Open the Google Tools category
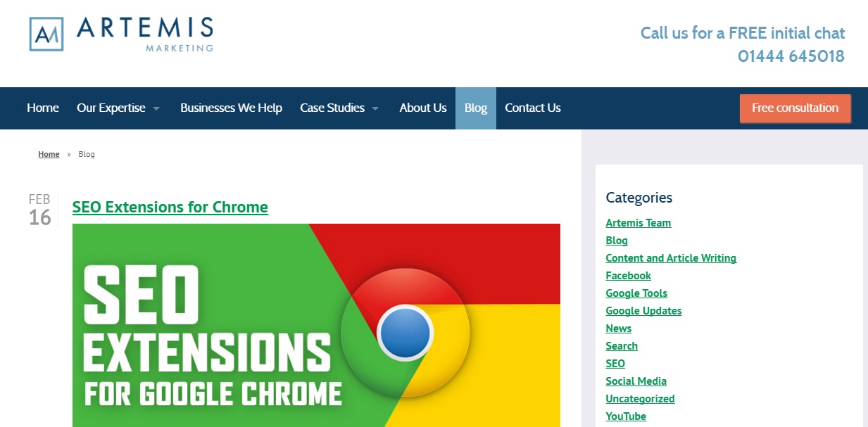868x427 pixels. [636, 293]
